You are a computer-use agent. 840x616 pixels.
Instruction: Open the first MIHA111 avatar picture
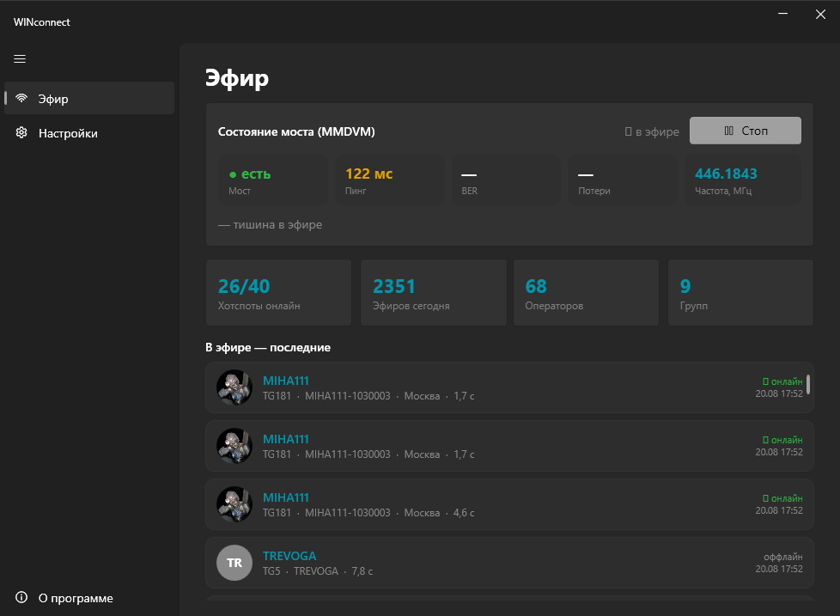pyautogui.click(x=234, y=387)
